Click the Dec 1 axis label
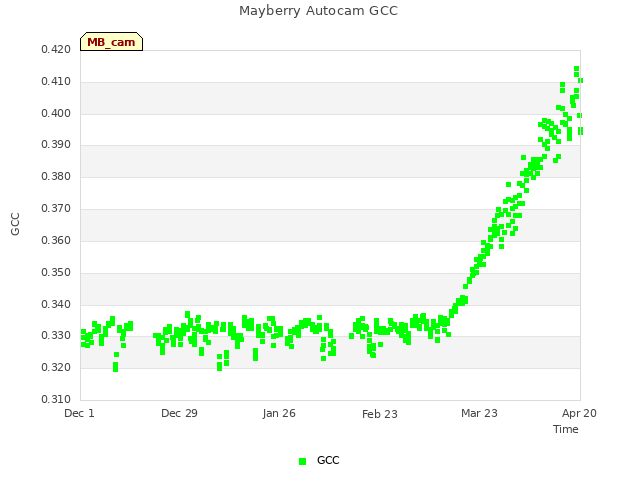This screenshot has height=480, width=640. [79, 413]
